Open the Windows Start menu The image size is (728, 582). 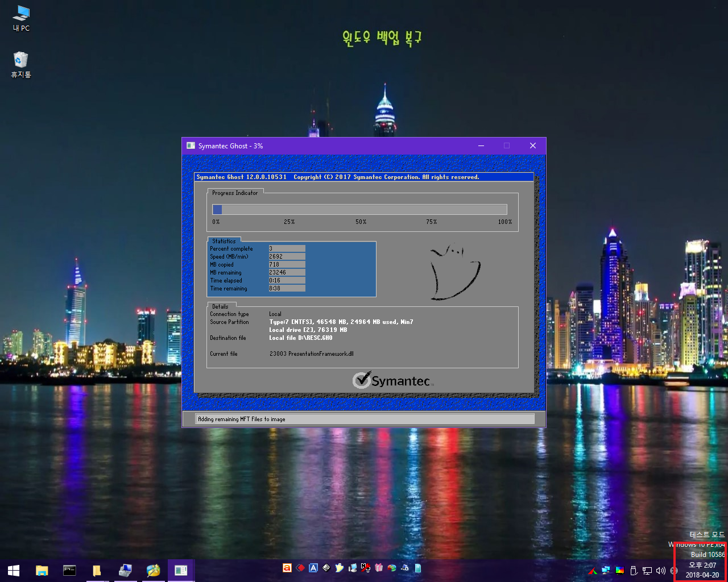coord(14,570)
